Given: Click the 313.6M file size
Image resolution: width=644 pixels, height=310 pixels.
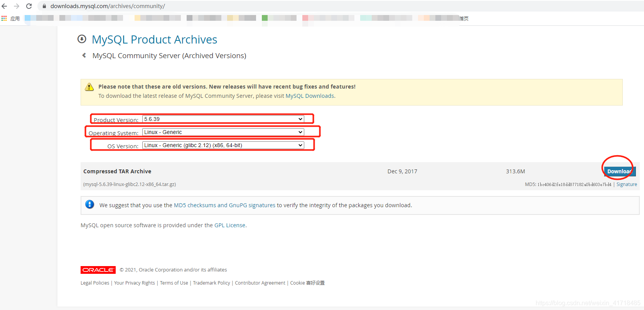Looking at the screenshot, I should coord(516,171).
